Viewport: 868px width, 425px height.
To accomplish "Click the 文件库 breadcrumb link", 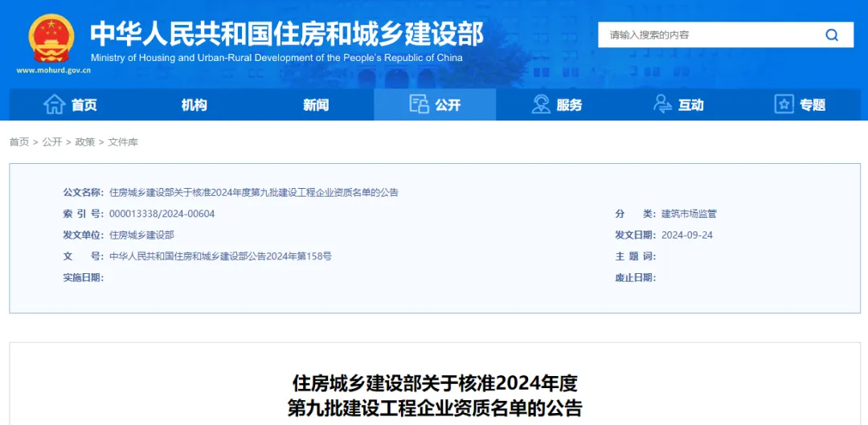I will [x=123, y=142].
